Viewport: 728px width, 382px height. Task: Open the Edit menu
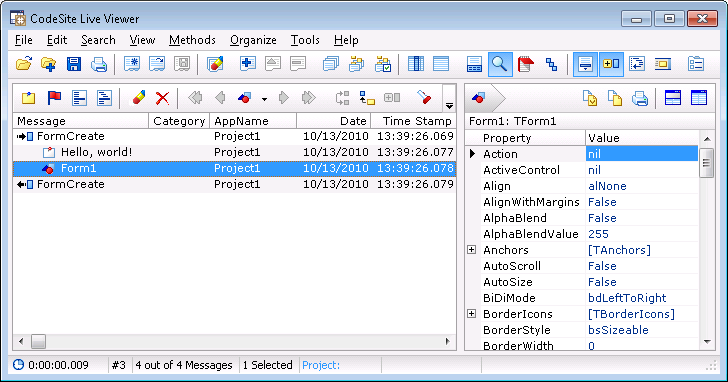pyautogui.click(x=57, y=40)
